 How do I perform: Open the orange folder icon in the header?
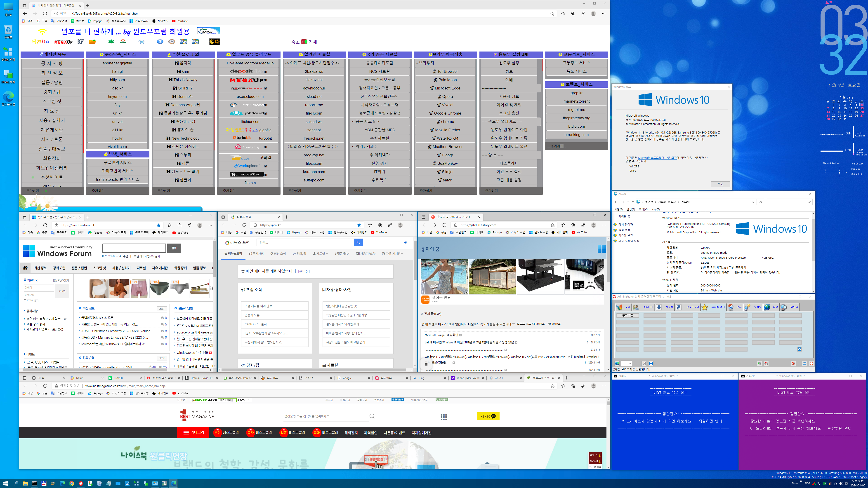tap(92, 42)
